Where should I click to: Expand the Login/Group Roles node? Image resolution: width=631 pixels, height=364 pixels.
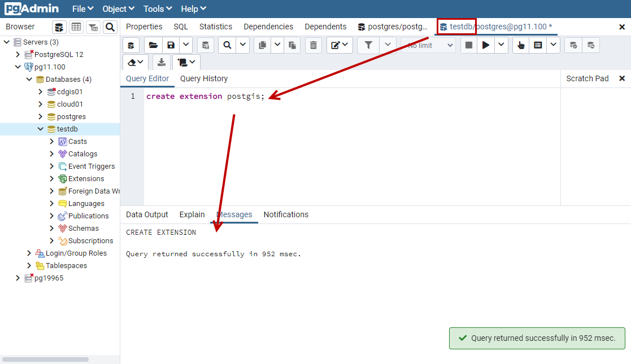(29, 253)
